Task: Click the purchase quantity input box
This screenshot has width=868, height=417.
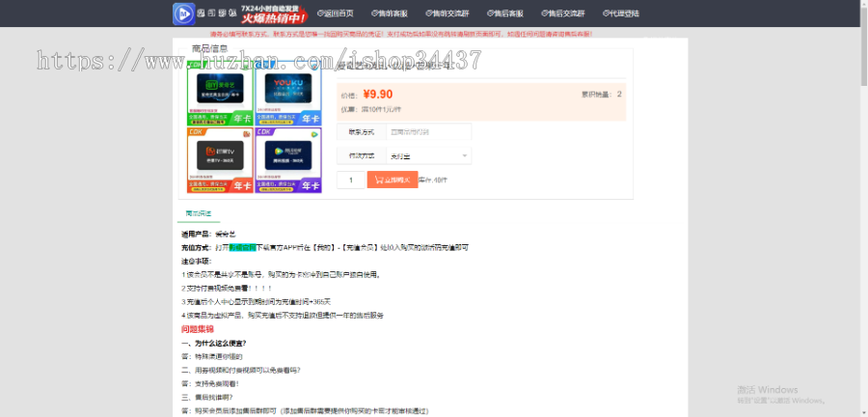Action: coord(351,180)
